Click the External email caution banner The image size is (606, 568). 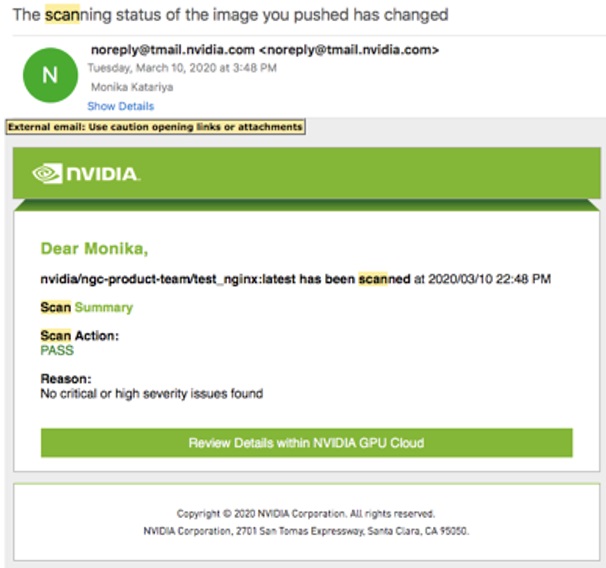154,127
